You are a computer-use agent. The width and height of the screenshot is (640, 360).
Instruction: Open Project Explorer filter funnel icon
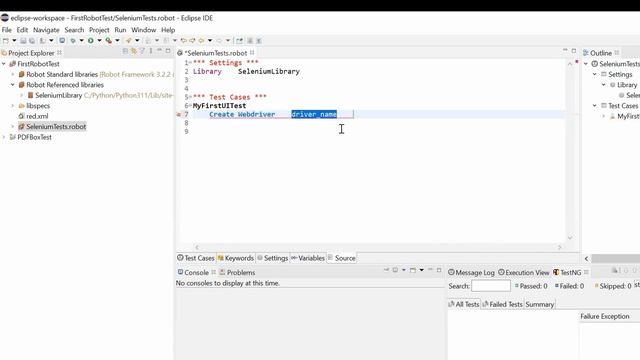point(142,51)
